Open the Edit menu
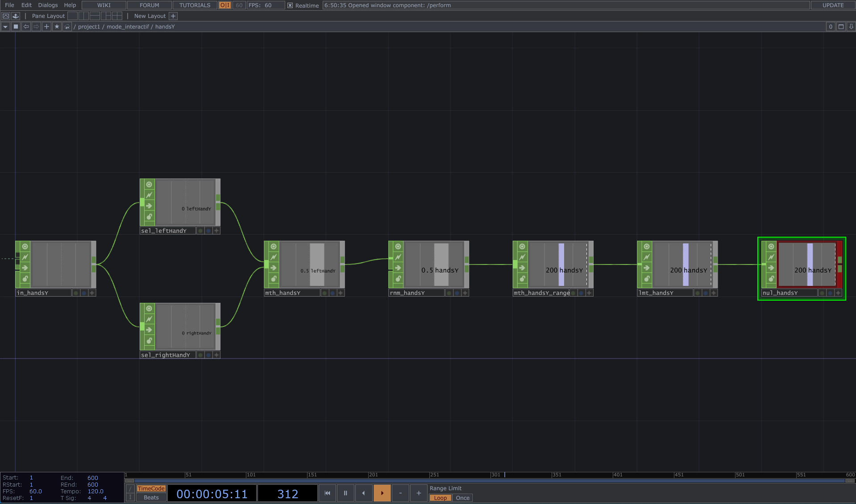Viewport: 856px width, 504px height. [26, 5]
